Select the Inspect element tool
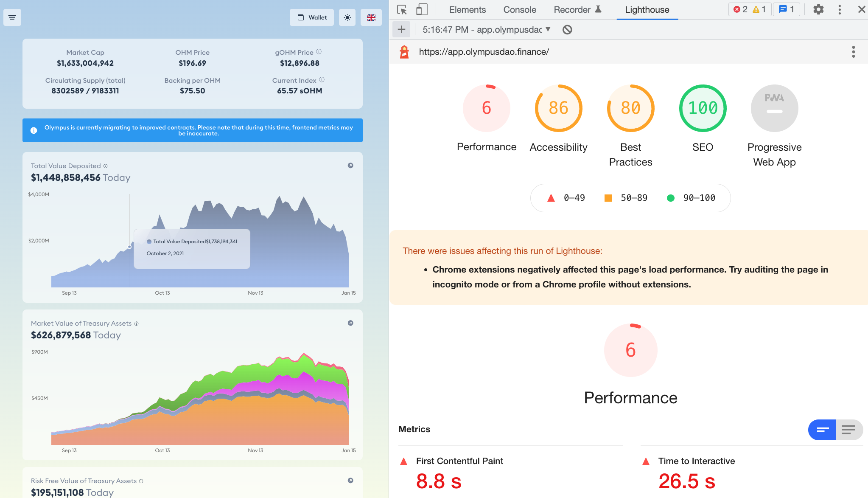 [402, 9]
